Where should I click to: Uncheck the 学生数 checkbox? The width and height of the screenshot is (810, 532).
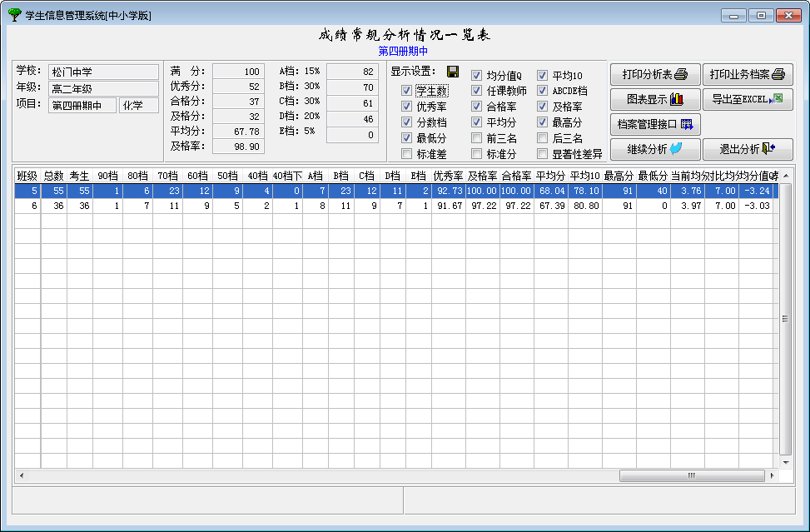coord(406,91)
